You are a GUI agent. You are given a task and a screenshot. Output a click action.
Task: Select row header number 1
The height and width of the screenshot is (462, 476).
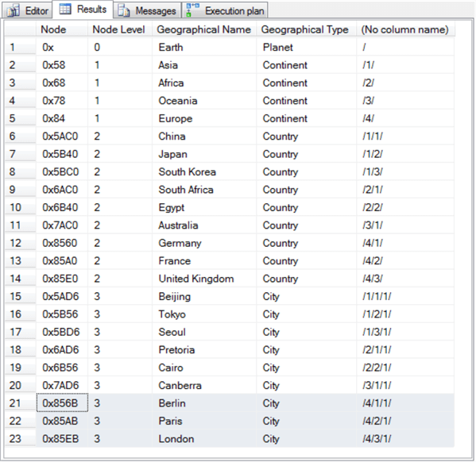[x=20, y=47]
